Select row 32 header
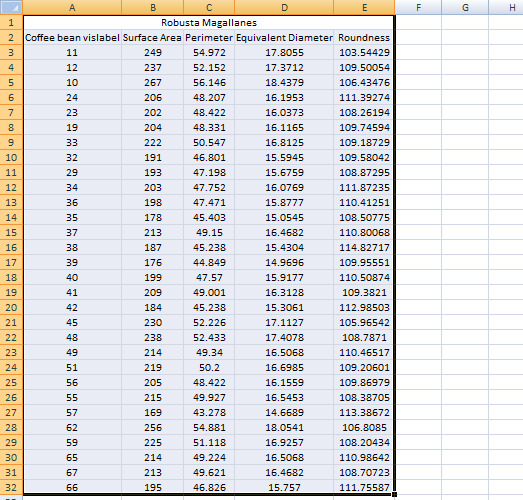Screen dimensions: 523x500 [11, 487]
